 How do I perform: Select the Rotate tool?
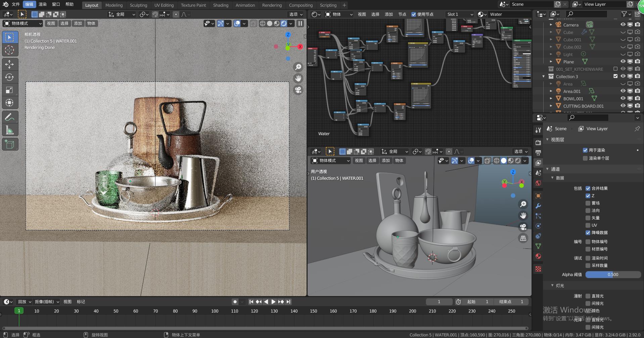click(10, 77)
